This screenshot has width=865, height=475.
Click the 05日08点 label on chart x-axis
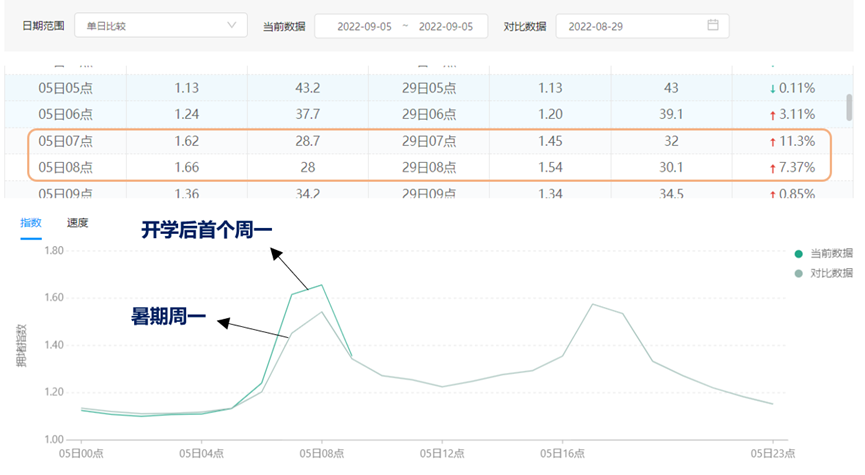point(321,453)
